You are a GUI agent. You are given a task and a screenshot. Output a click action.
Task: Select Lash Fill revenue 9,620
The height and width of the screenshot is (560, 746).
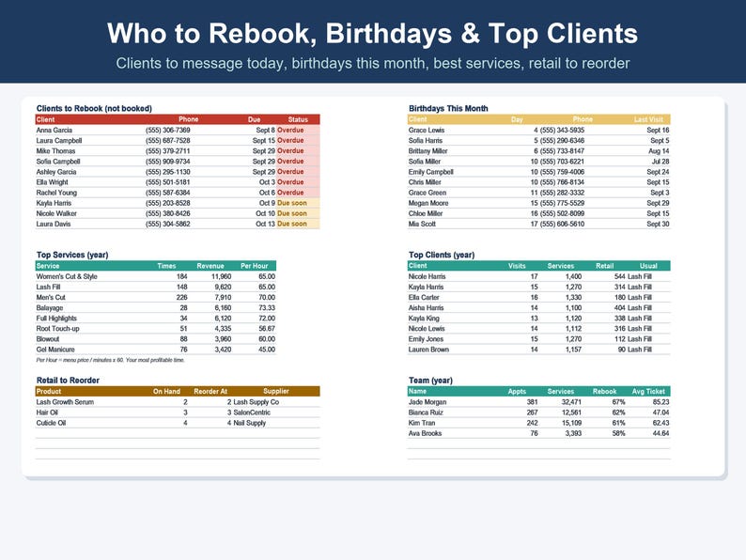pos(223,287)
